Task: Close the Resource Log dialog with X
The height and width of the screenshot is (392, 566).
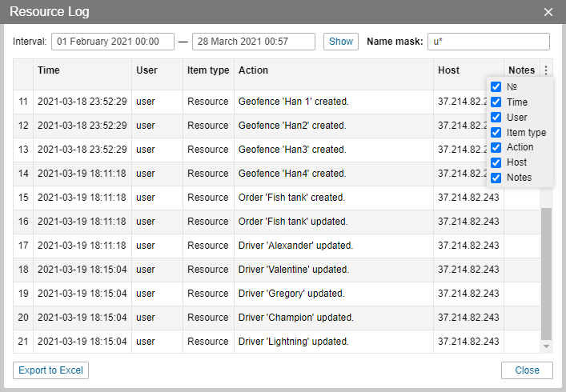Action: click(548, 12)
